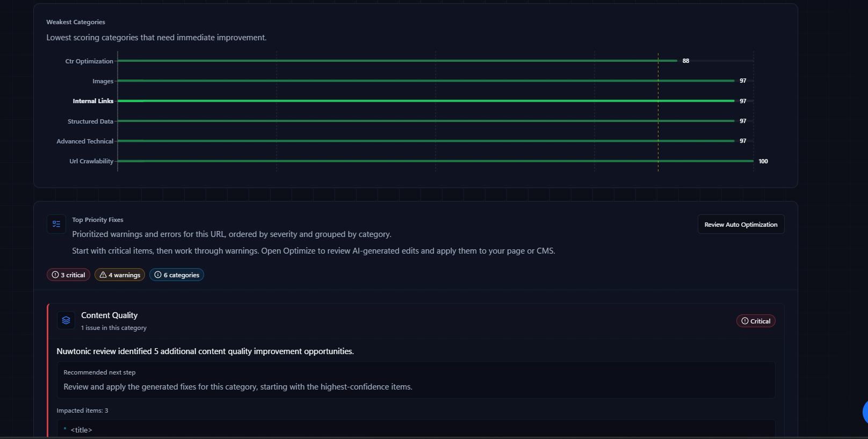Select the 6 categories badge
The width and height of the screenshot is (868, 439).
point(177,275)
